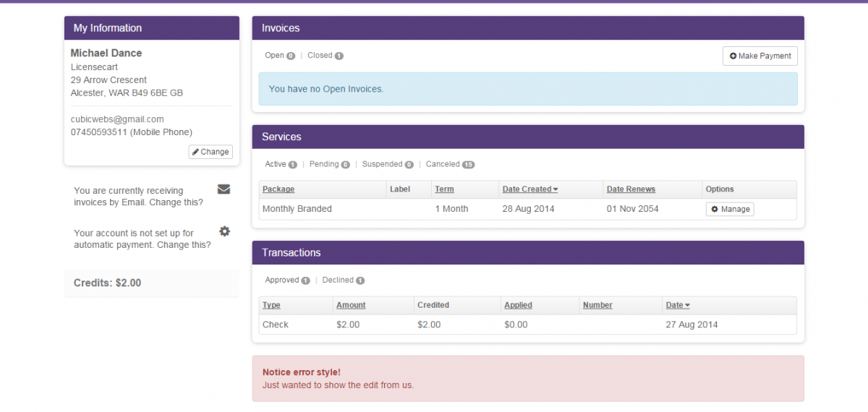Viewport: 868px width, 412px height.
Task: Click the email cubicwebs@gmail.com
Action: pos(117,119)
